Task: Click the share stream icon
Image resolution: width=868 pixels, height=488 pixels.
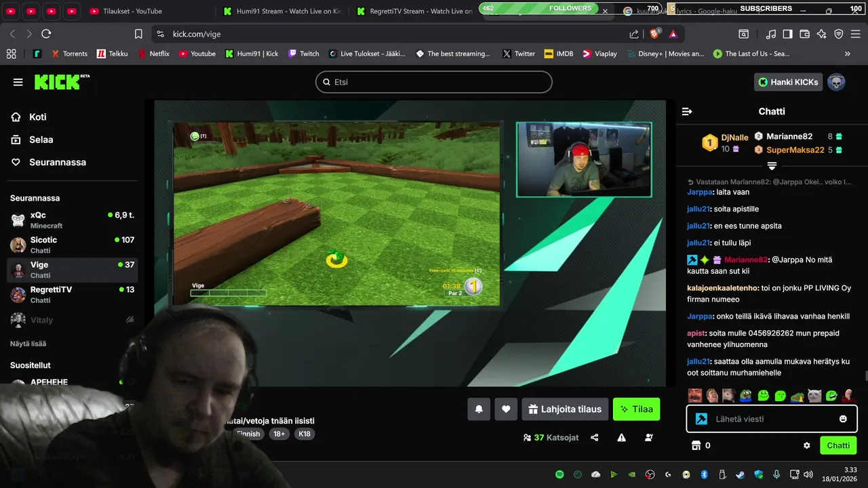Action: tap(595, 438)
